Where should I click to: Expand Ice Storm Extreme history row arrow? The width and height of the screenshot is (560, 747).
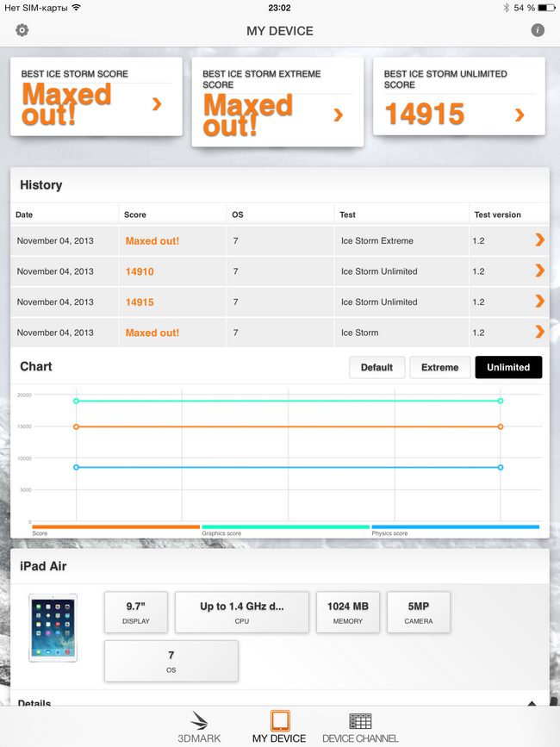coord(539,240)
